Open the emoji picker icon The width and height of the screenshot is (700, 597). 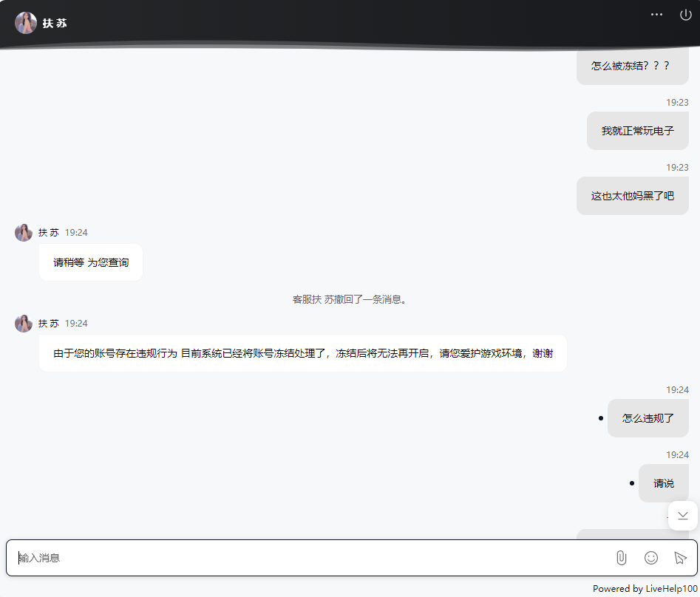coord(650,558)
